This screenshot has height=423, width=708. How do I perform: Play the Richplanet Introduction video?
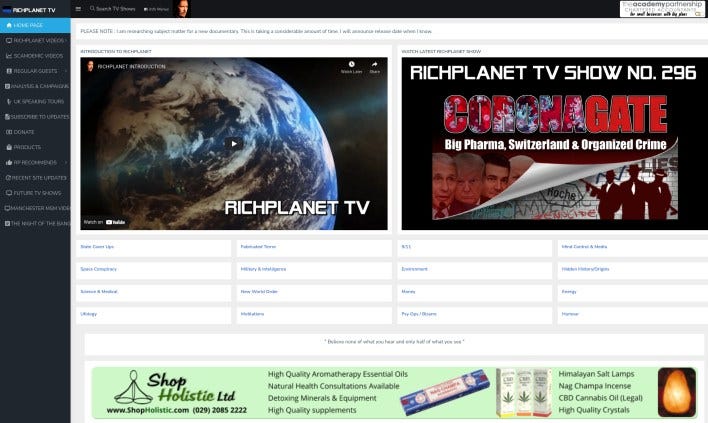click(x=234, y=144)
